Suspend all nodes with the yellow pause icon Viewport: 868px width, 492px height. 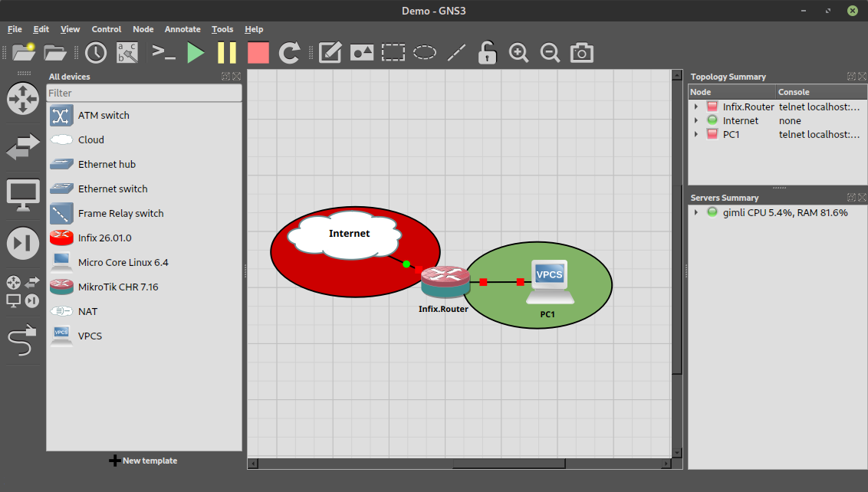tap(227, 53)
